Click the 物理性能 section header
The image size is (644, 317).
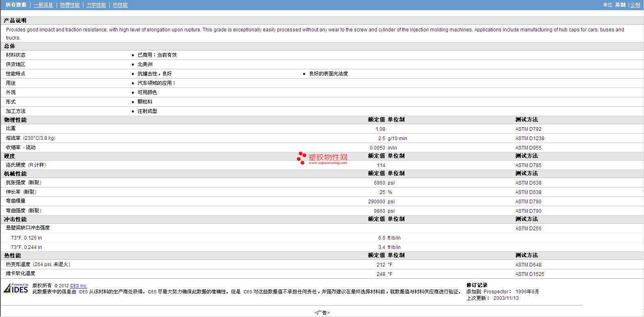click(x=15, y=120)
